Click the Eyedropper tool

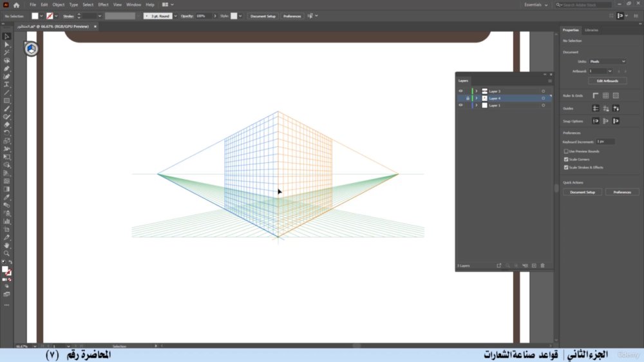click(6, 197)
